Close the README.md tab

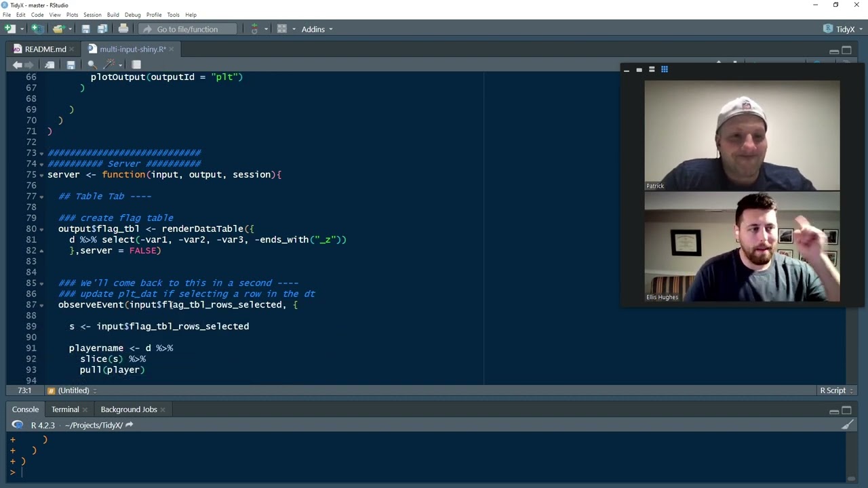71,49
